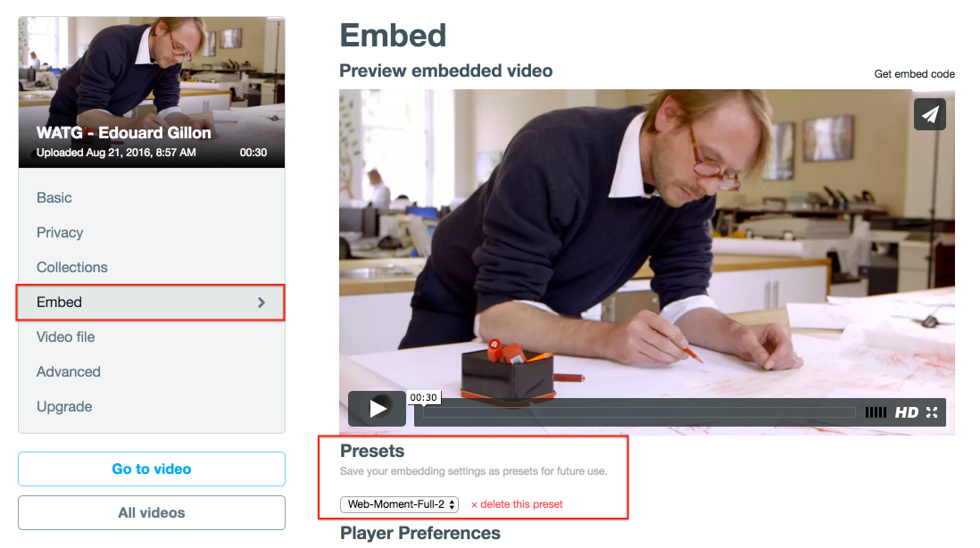The height and width of the screenshot is (548, 980).
Task: Select Collections in the sidebar
Action: (72, 268)
